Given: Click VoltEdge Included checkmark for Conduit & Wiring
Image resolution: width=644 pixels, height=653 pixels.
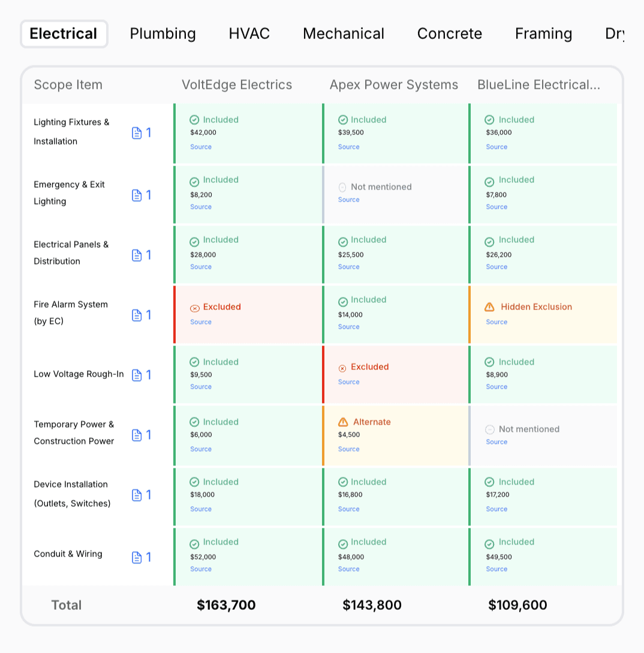Looking at the screenshot, I should (194, 544).
